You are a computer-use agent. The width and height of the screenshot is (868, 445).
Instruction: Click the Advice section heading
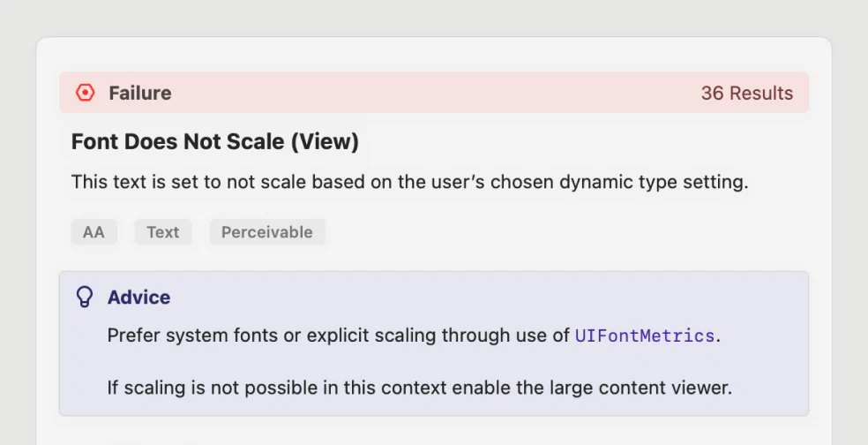click(139, 297)
